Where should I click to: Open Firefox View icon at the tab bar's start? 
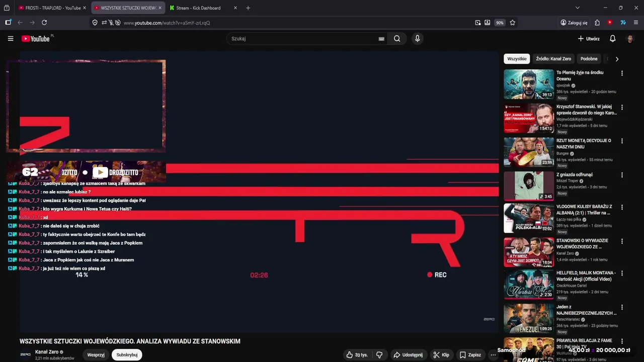pos(7,8)
